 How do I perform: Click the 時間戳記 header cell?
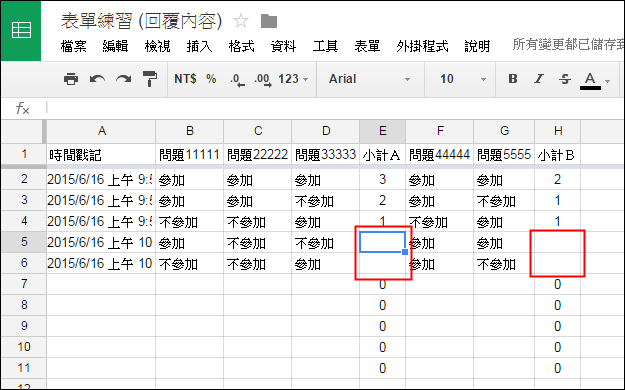coord(101,154)
